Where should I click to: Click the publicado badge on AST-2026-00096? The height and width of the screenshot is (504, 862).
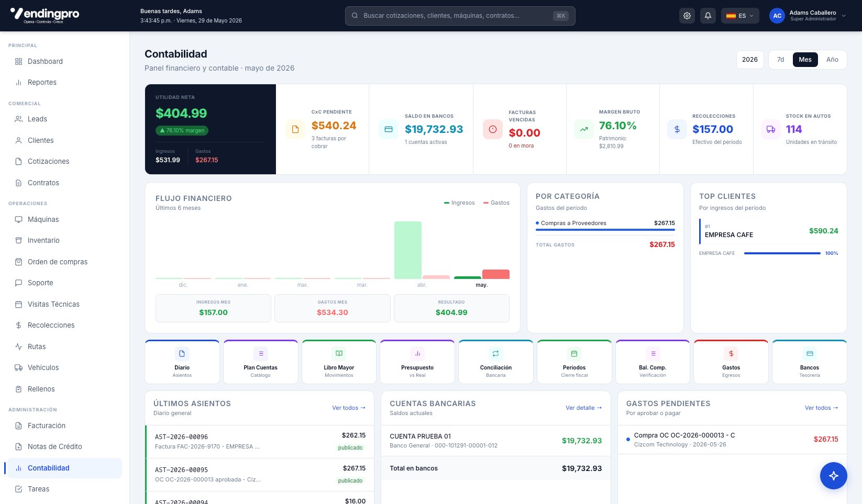(350, 447)
